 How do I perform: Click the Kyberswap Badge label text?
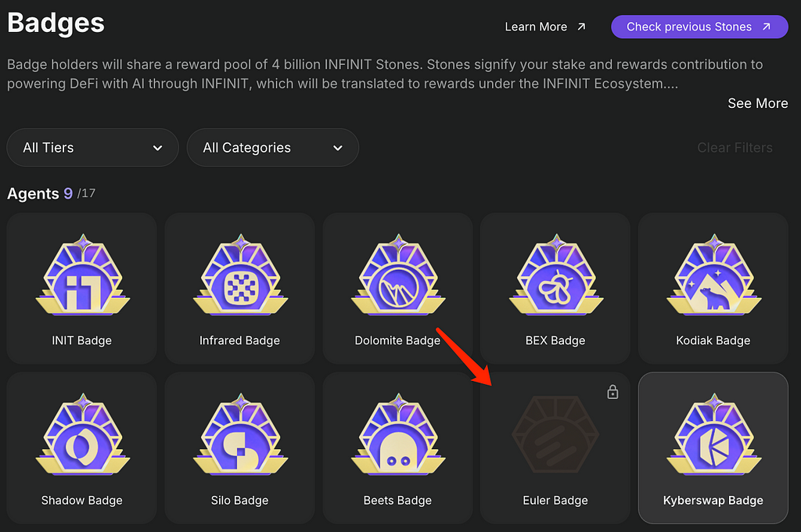point(713,501)
